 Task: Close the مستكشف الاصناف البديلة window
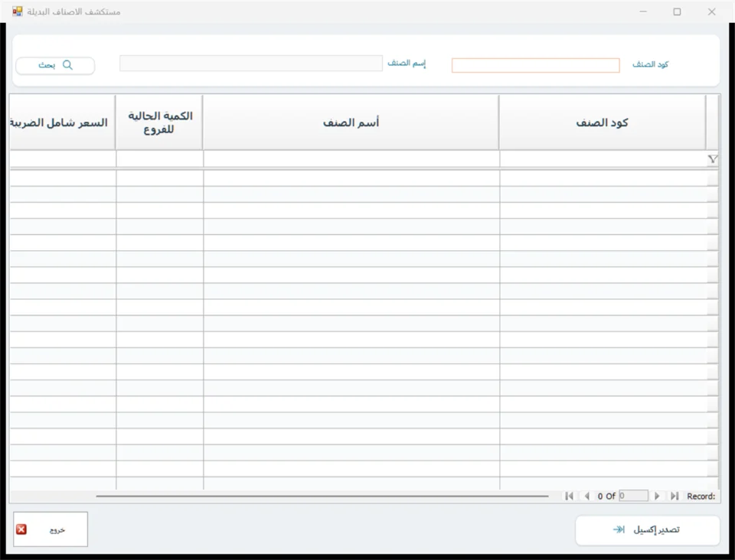click(711, 11)
